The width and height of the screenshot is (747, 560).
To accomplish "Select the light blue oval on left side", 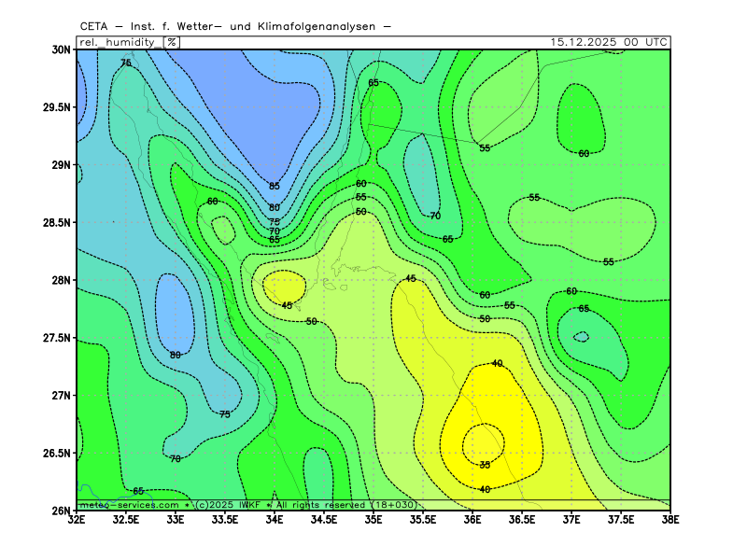I will pyautogui.click(x=175, y=311).
